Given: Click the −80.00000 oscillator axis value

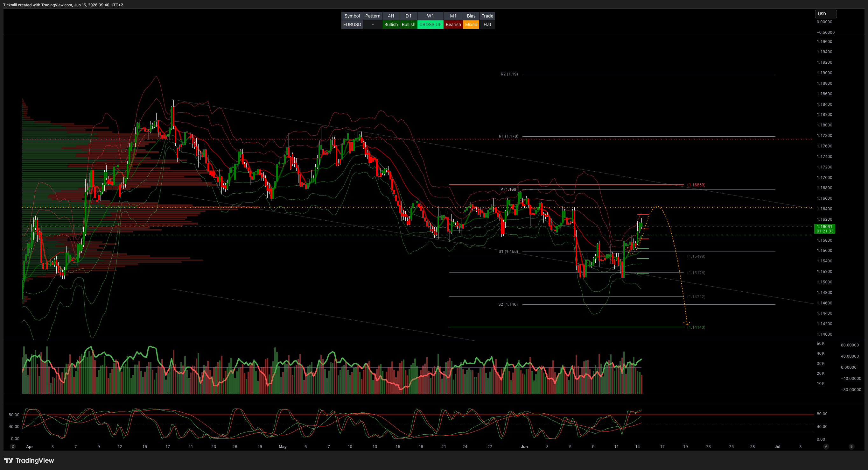Looking at the screenshot, I should pos(850,390).
